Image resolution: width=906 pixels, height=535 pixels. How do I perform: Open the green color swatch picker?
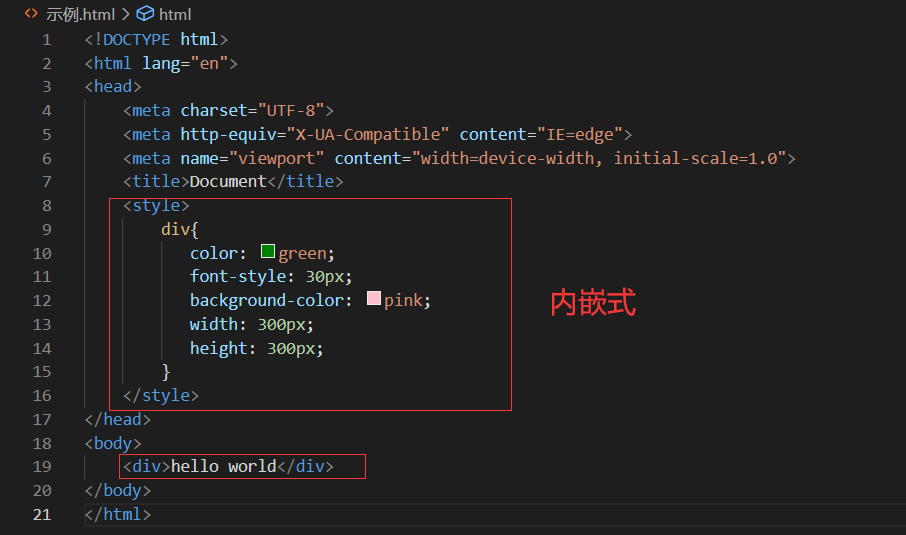coord(268,251)
